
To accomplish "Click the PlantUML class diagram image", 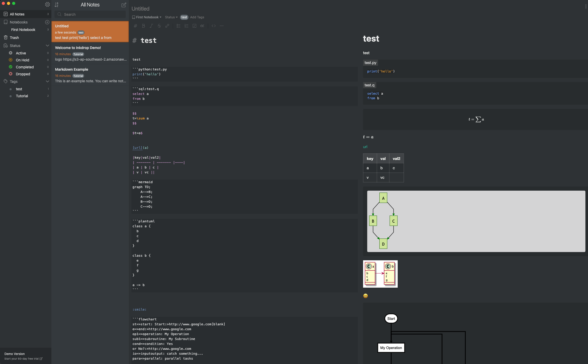I will 380,274.
